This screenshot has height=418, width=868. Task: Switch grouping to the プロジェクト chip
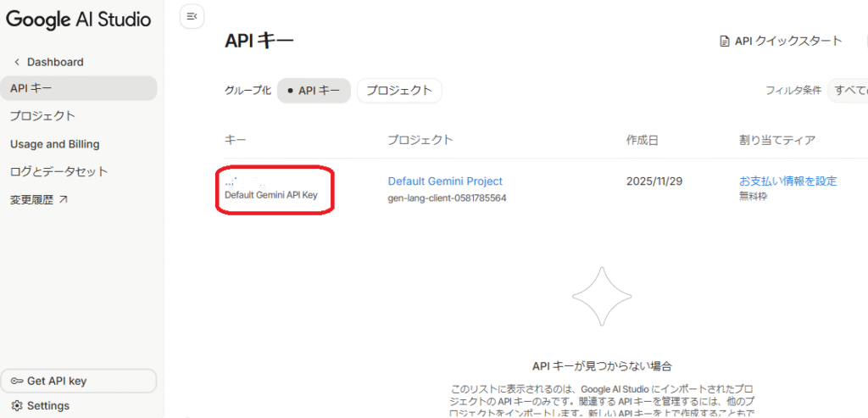coord(398,90)
